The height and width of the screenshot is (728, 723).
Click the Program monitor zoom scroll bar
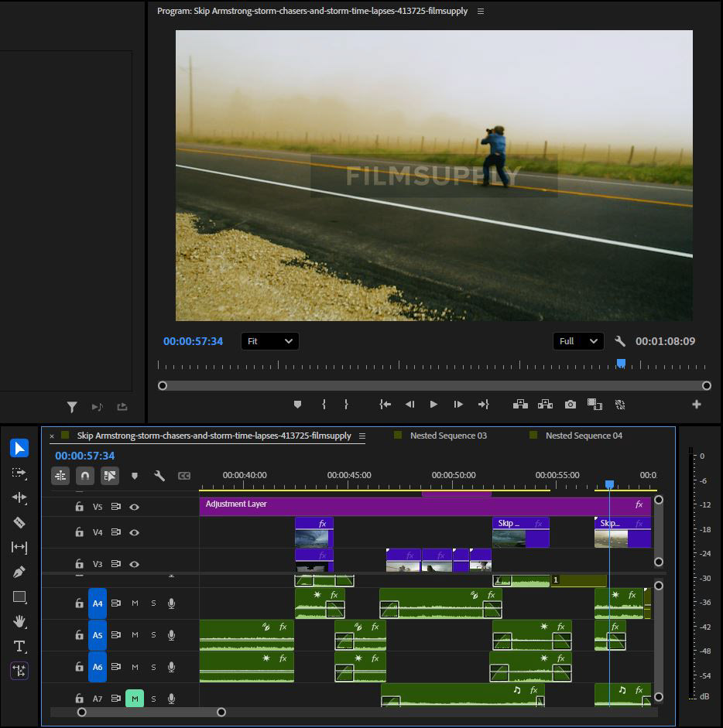click(x=434, y=386)
